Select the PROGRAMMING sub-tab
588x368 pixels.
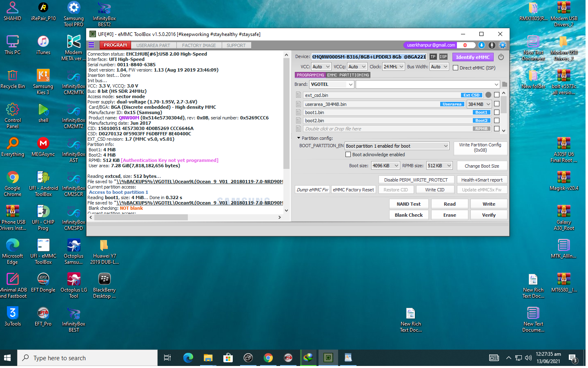[310, 75]
